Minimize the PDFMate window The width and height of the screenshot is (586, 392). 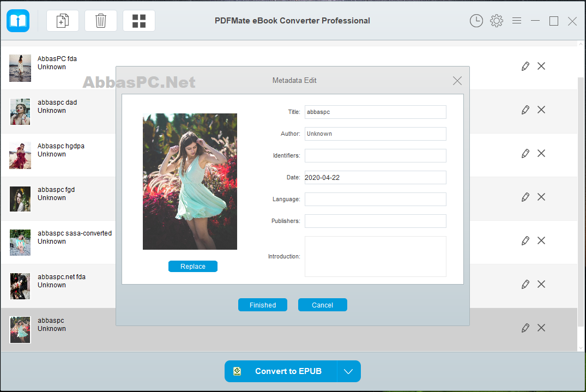tap(535, 21)
